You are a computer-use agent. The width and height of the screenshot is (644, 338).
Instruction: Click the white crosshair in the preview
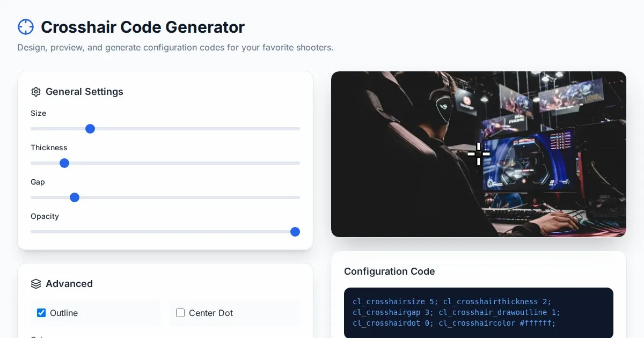coord(478,154)
